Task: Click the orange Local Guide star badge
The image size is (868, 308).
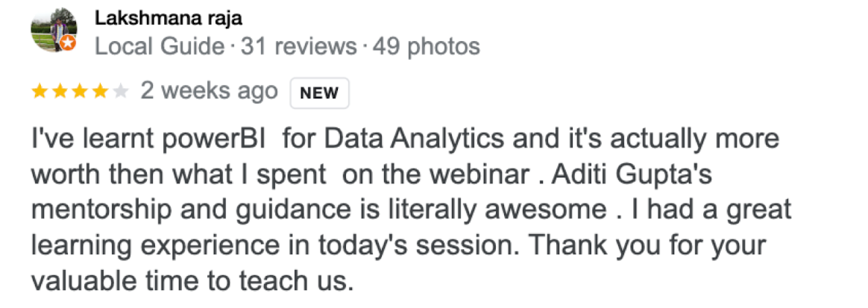Action: pos(68,43)
